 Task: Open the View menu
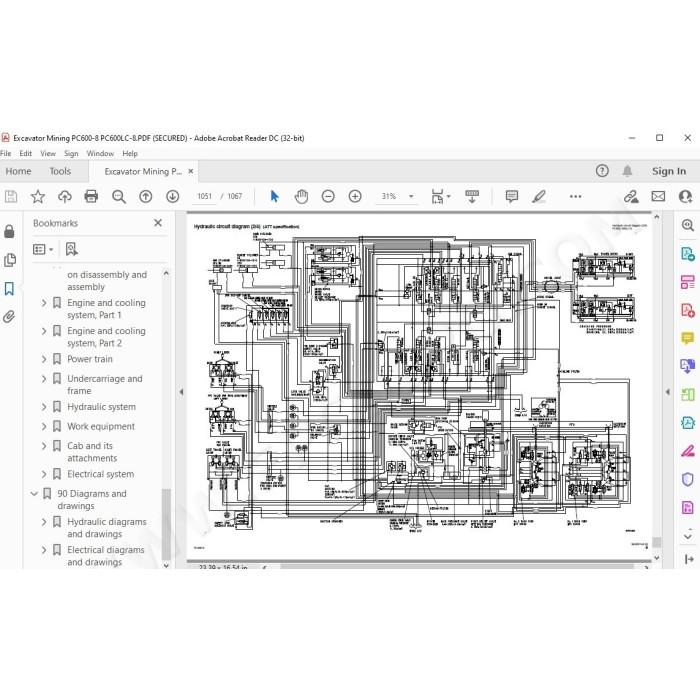click(x=48, y=154)
